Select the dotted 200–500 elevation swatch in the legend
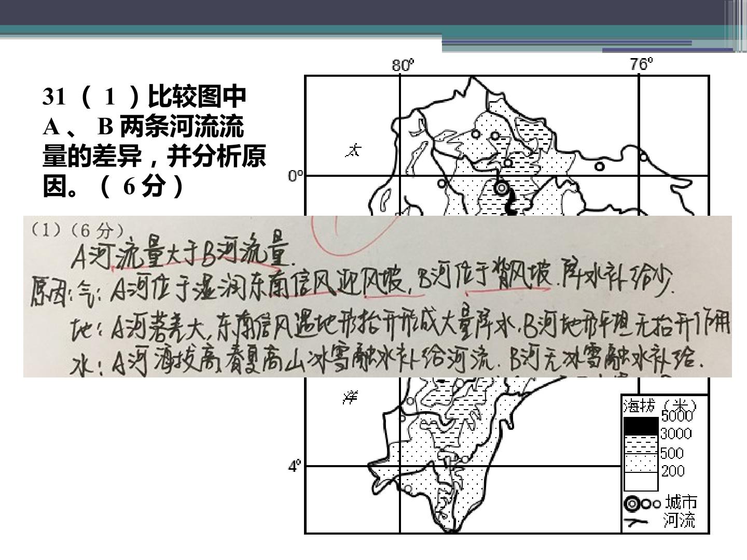The image size is (747, 560). 641,463
